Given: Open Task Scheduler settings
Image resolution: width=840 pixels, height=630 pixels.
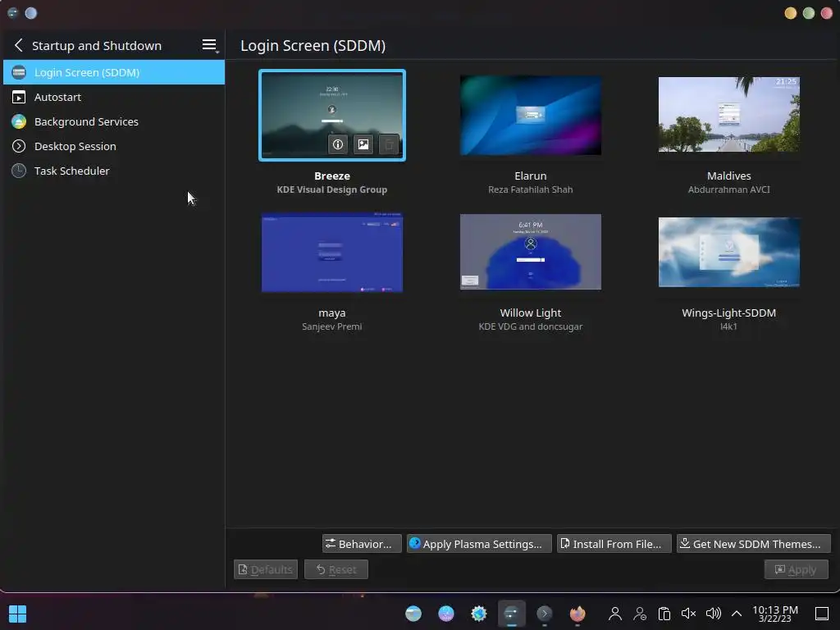Looking at the screenshot, I should (x=113, y=171).
